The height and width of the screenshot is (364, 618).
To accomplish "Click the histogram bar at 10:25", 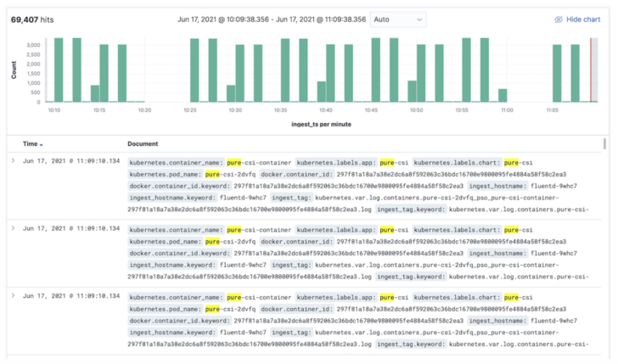I will [x=194, y=70].
